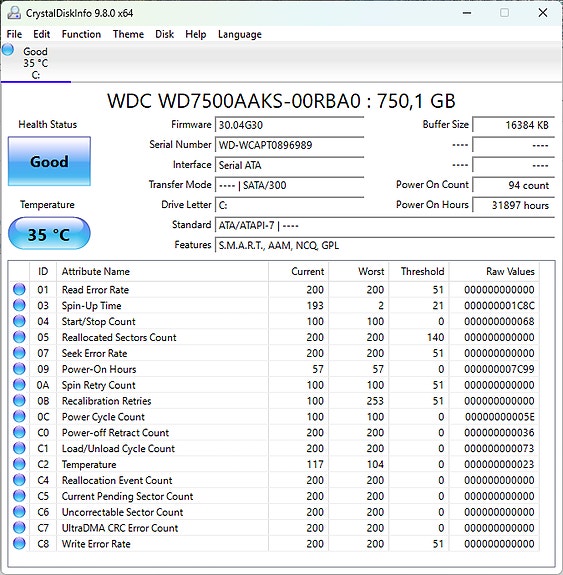Open the File menu
563x575 pixels.
click(x=14, y=34)
